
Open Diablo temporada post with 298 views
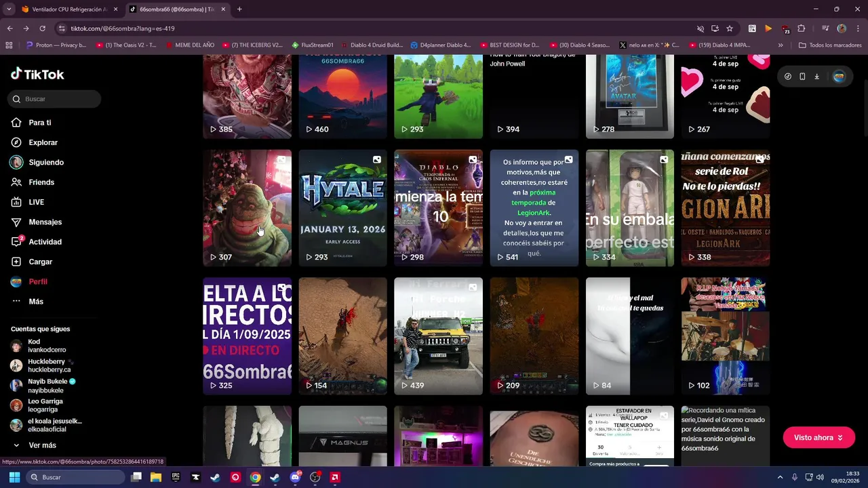(x=438, y=208)
